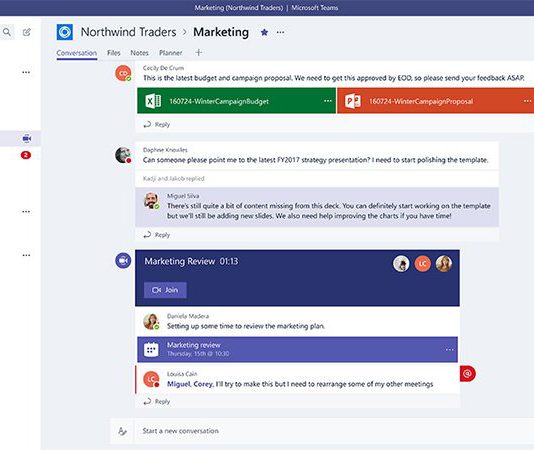Switch to the Conversation tab
The image size is (534, 450).
(x=77, y=53)
